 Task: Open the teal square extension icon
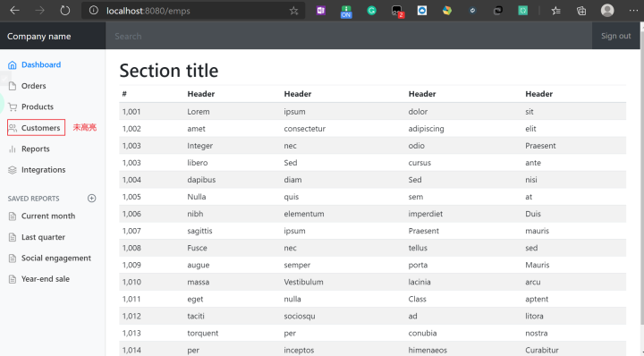coord(523,11)
